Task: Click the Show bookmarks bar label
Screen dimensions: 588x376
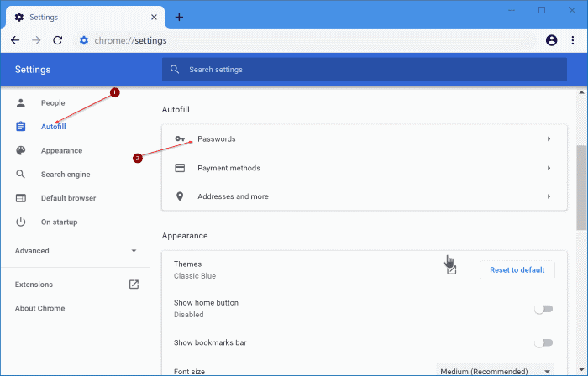Action: tap(210, 342)
